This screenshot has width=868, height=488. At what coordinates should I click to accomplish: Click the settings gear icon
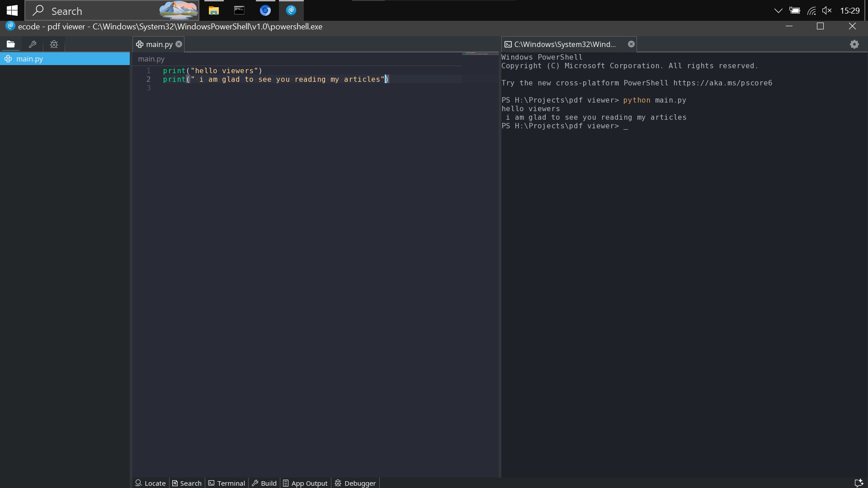(x=854, y=44)
